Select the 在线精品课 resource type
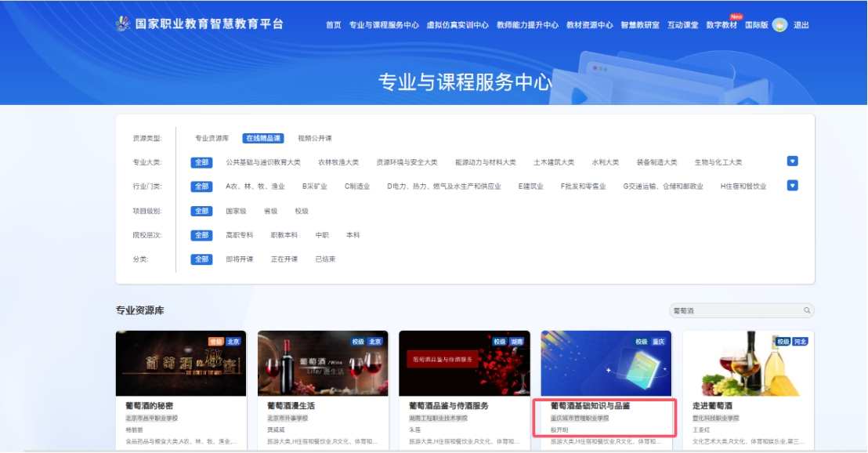The image size is (868, 453). coord(263,138)
